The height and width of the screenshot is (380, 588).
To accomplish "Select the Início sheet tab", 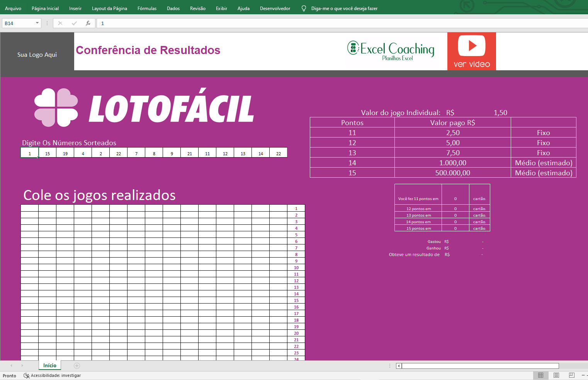I will (50, 365).
